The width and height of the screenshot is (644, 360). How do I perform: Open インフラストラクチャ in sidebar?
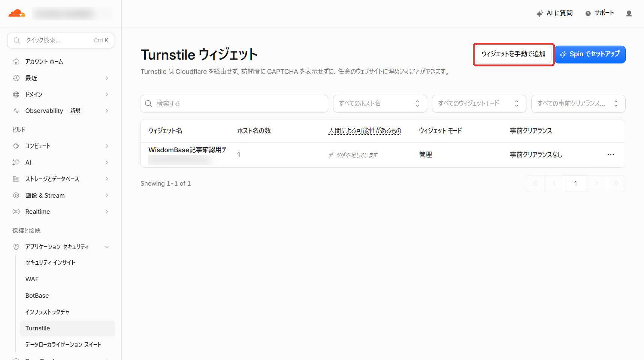[x=47, y=312]
